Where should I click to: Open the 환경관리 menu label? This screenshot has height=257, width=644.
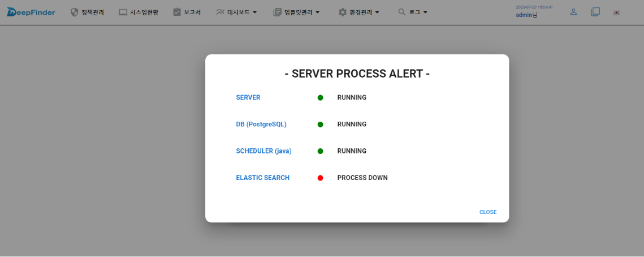click(361, 12)
